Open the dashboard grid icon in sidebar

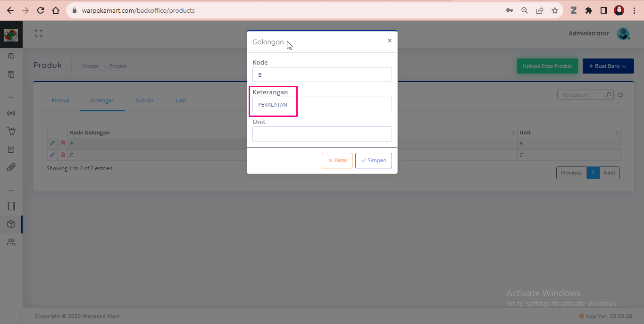tap(11, 56)
